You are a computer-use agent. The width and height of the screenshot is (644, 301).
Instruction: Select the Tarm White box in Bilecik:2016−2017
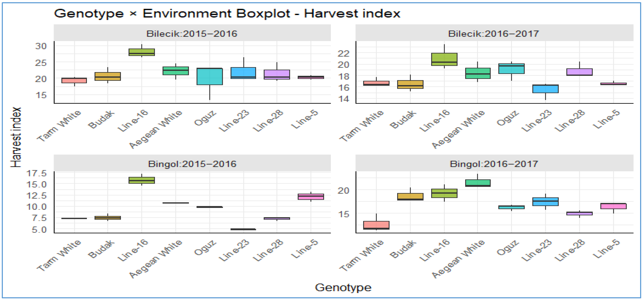pos(376,83)
